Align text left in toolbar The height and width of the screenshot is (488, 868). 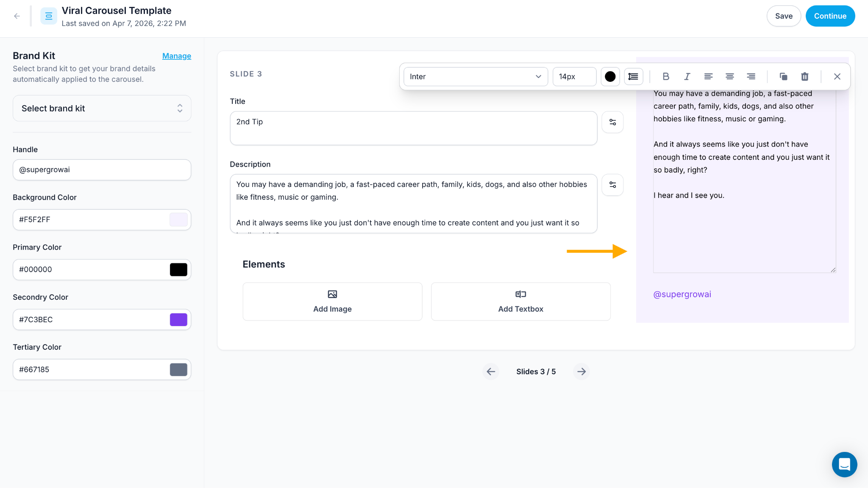708,76
